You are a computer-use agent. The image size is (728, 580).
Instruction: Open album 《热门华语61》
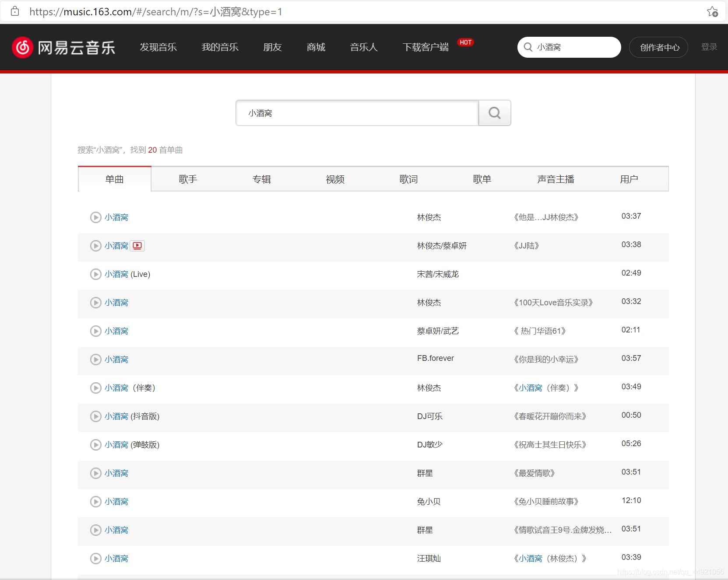(x=540, y=331)
